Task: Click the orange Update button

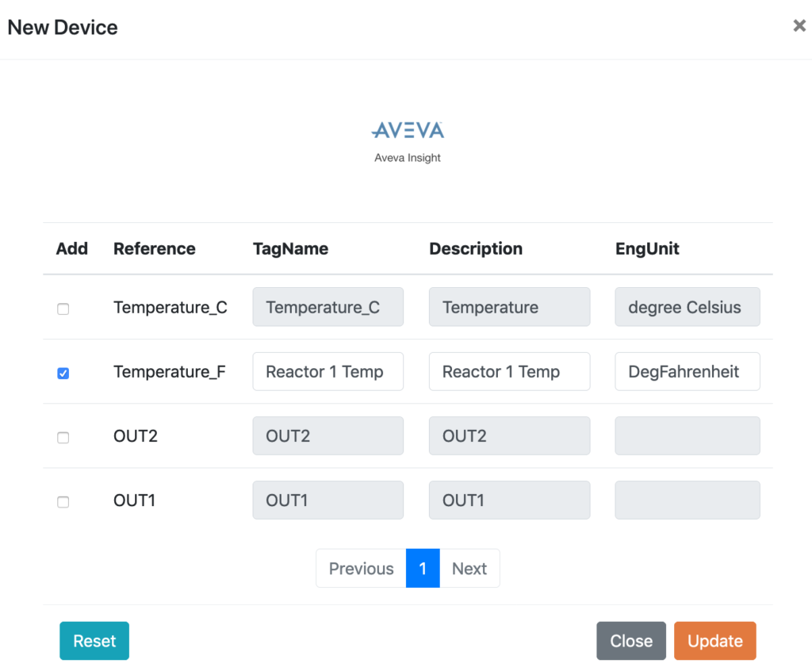Action: [714, 641]
